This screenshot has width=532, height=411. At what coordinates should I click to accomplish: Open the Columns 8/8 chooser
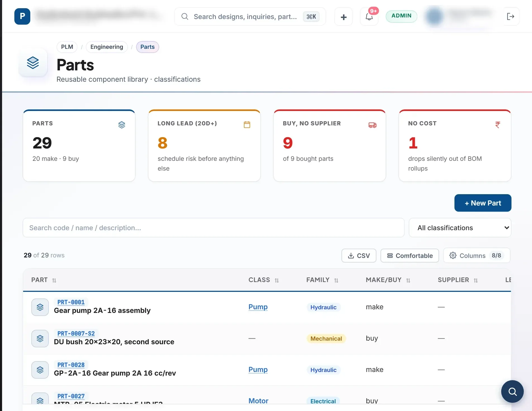click(477, 256)
